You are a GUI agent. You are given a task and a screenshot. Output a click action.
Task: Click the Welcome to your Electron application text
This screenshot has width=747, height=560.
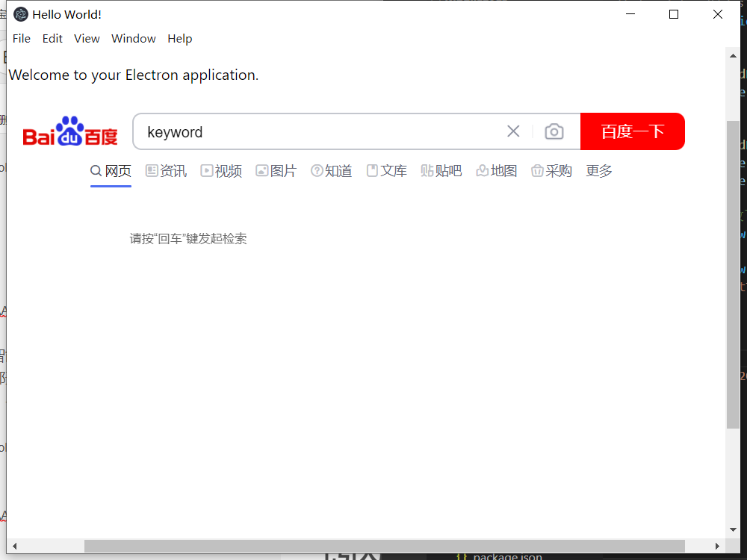[x=134, y=75]
